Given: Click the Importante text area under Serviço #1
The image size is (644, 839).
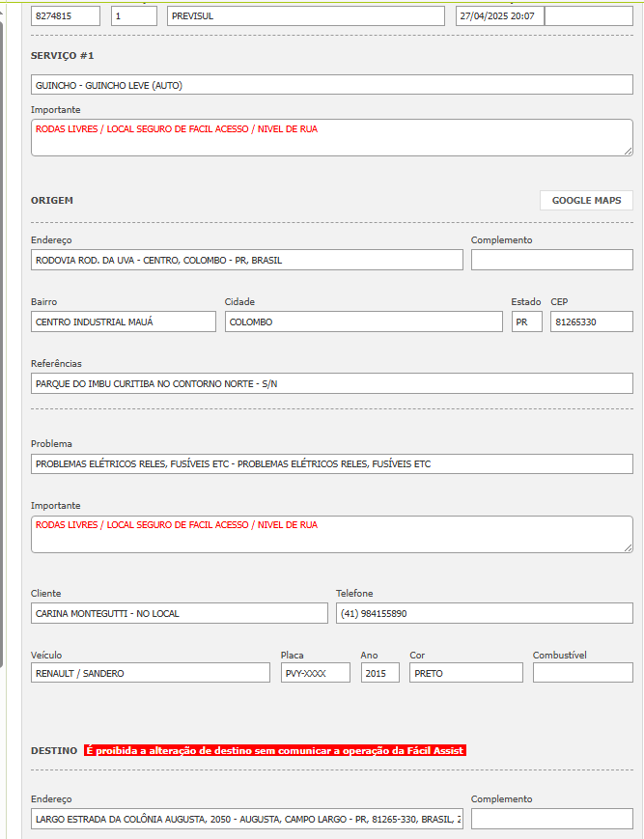Looking at the screenshot, I should tap(331, 137).
